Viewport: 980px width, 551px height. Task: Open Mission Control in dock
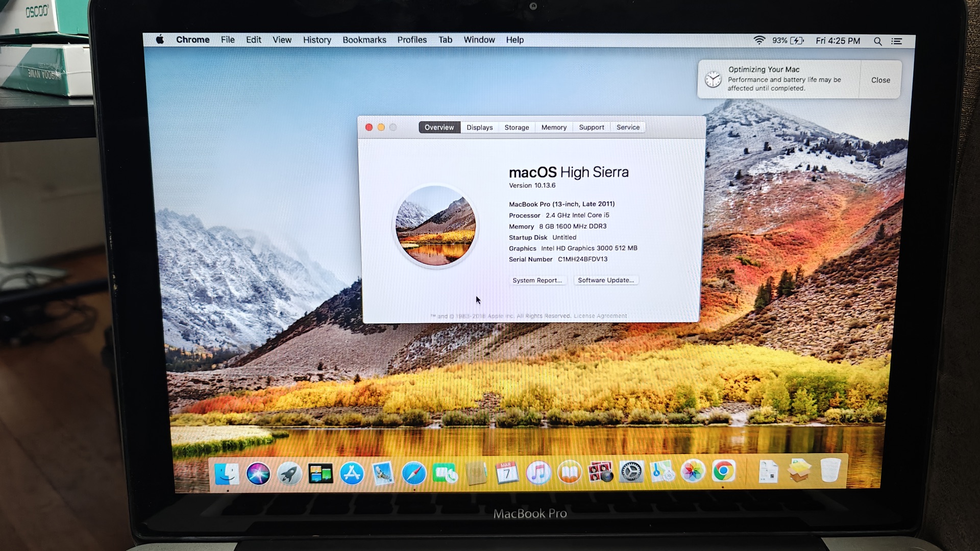[321, 473]
